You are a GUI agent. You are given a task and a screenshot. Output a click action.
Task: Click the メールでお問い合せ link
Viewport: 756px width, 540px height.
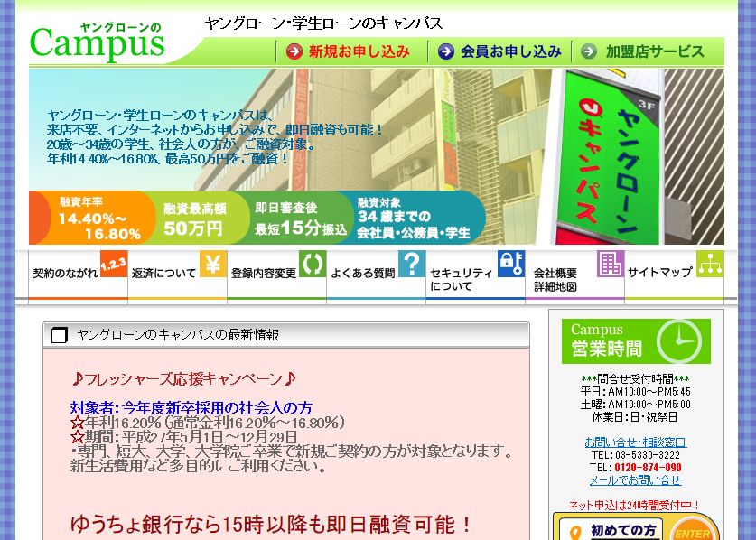tap(636, 480)
